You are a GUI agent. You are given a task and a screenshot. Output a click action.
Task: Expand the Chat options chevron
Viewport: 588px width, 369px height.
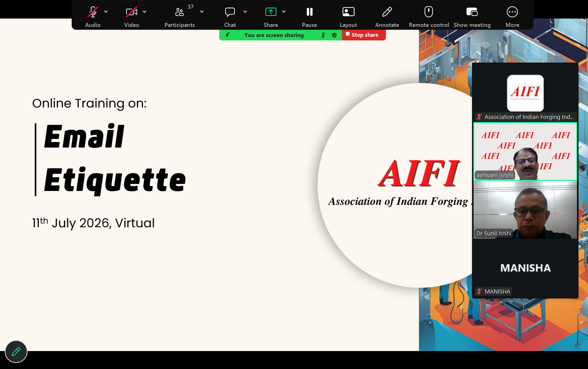[245, 12]
